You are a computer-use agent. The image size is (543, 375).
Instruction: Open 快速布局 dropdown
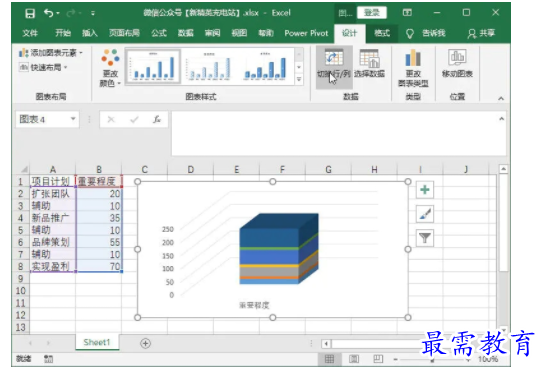[43, 67]
